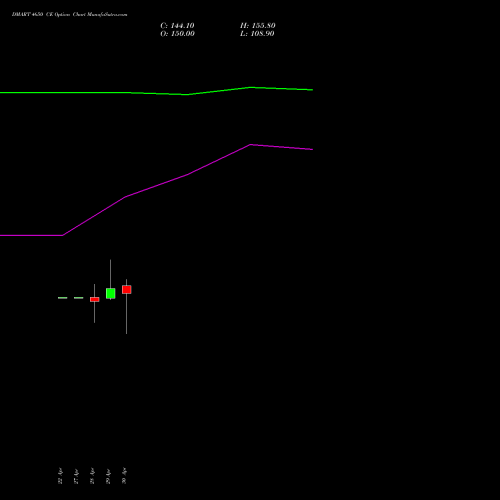Click the 28 Apr date axis label
The width and height of the screenshot is (500, 500).
(x=92, y=476)
